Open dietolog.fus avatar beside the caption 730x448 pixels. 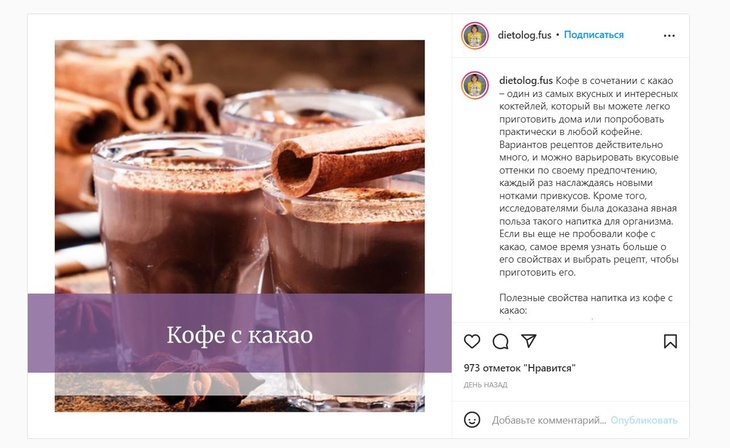(x=474, y=85)
